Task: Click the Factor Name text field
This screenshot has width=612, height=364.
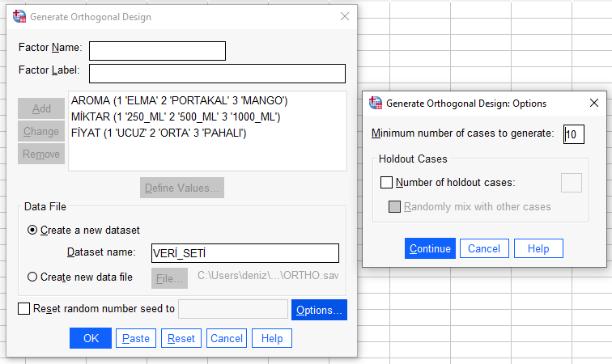Action: [x=157, y=51]
